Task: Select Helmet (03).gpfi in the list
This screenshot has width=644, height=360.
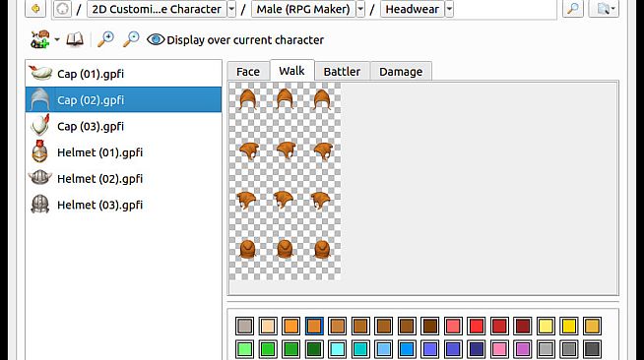Action: (x=123, y=205)
